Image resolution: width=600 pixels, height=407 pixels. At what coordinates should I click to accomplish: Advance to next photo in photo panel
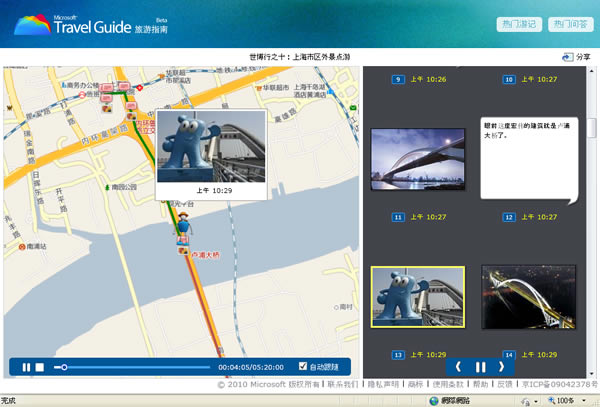(x=501, y=367)
